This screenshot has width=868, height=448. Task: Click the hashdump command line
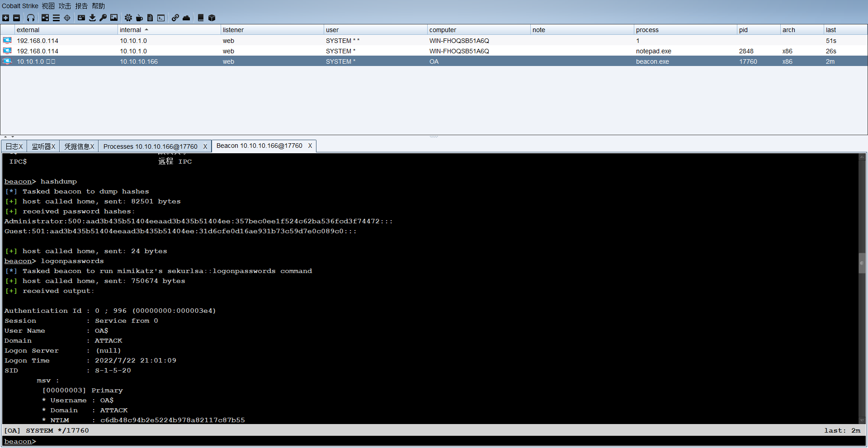pos(41,181)
